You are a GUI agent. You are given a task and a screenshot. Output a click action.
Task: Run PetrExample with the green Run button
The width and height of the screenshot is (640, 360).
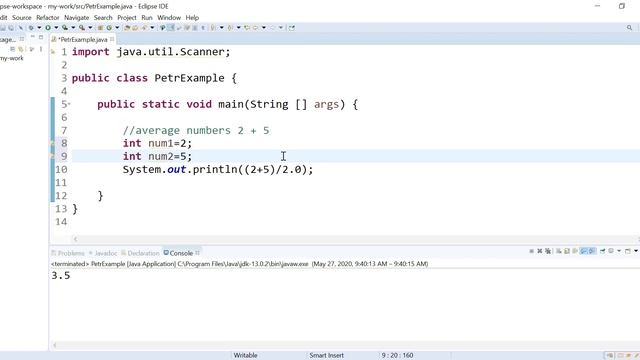[x=48, y=28]
